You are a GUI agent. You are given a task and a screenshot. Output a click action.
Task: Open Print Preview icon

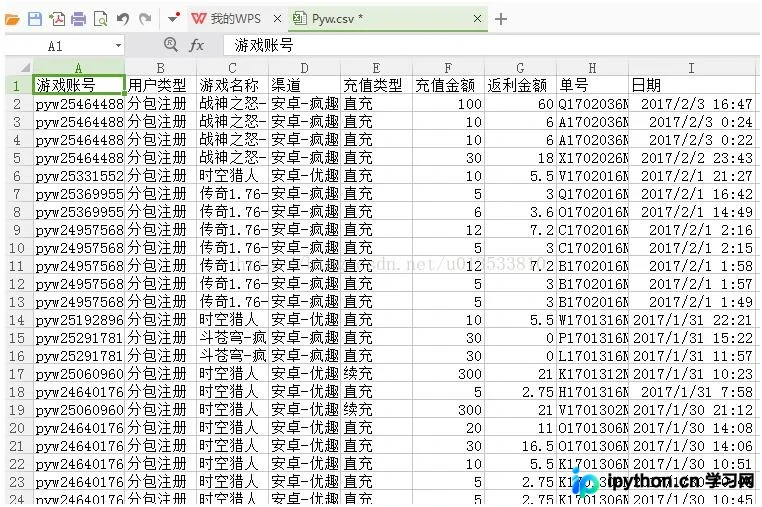[x=100, y=19]
